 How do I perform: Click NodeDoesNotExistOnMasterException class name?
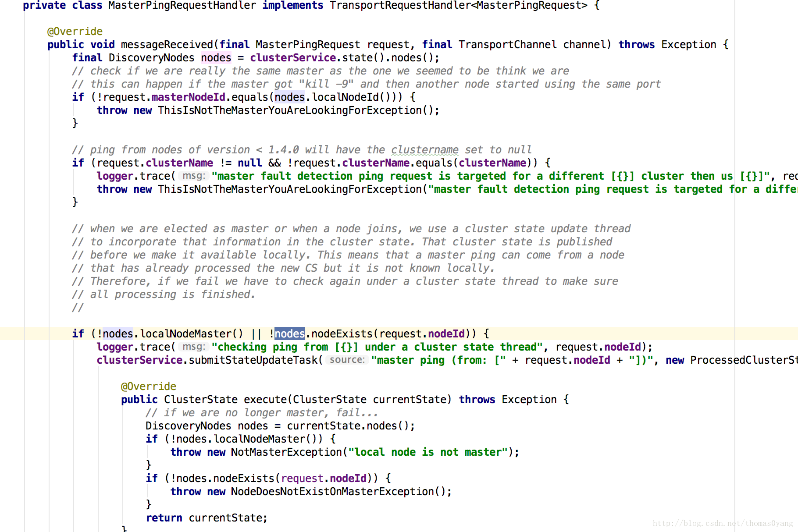coord(332,492)
